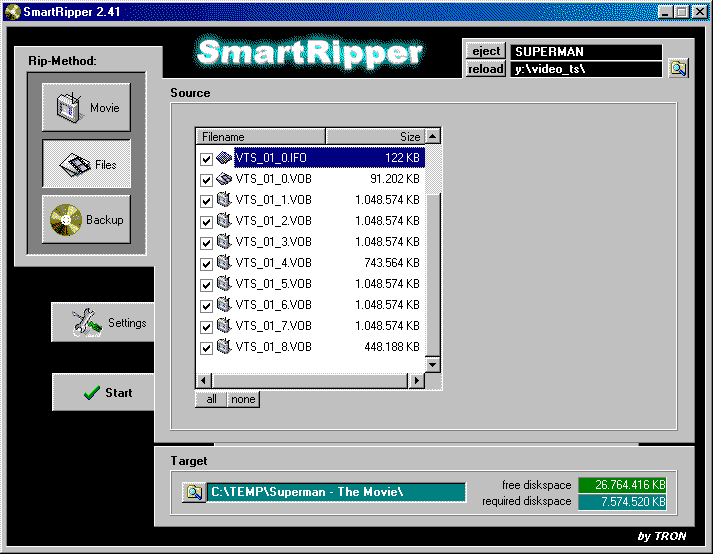The image size is (713, 554).
Task: Click the VTS_01_4.VOB file icon
Action: click(224, 263)
